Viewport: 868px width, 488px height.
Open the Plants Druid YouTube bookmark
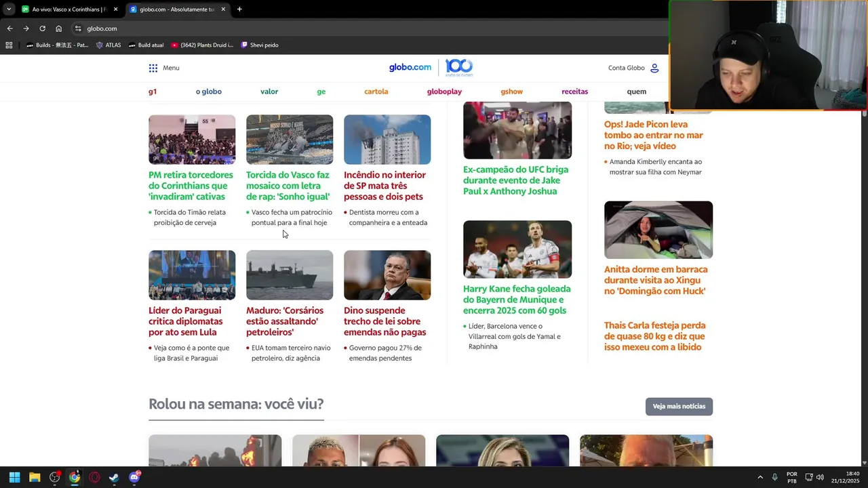pyautogui.click(x=202, y=45)
